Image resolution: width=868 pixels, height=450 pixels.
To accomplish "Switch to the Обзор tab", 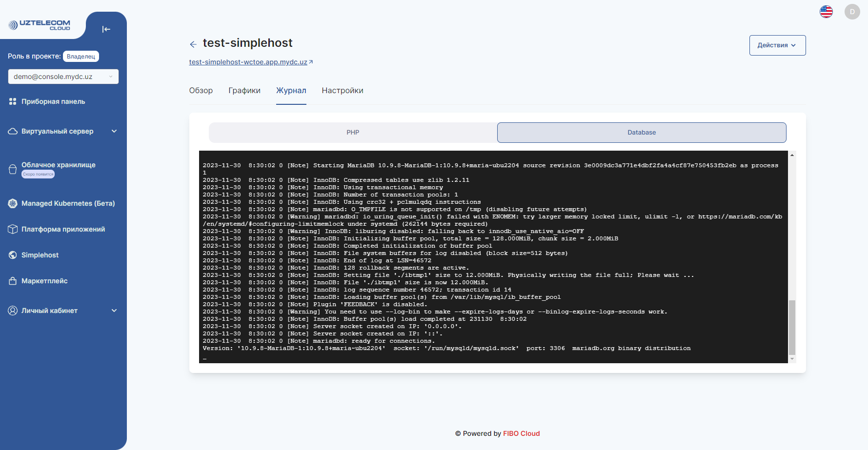I will tap(201, 90).
